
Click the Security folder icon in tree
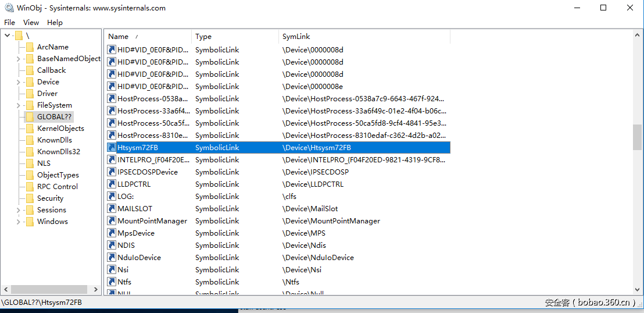[30, 198]
